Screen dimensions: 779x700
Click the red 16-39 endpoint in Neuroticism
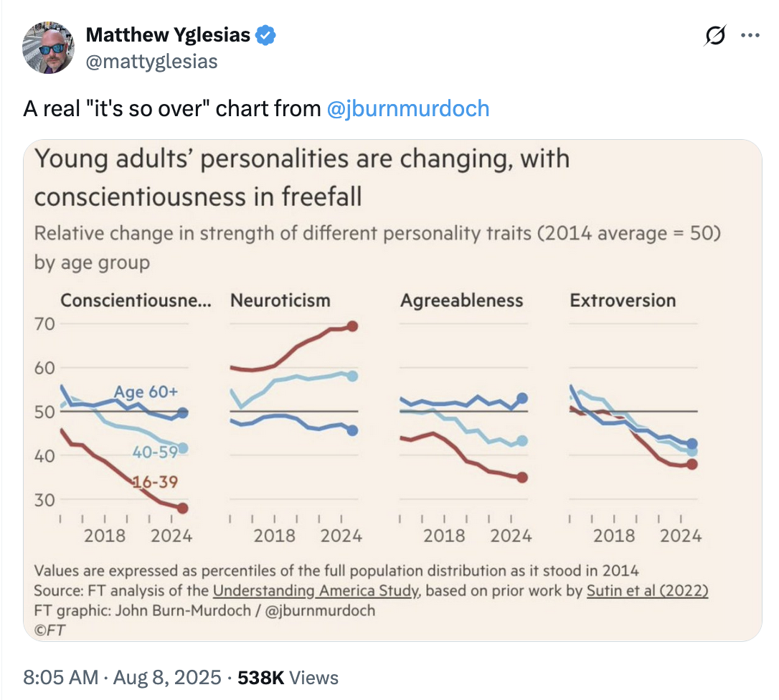[352, 326]
